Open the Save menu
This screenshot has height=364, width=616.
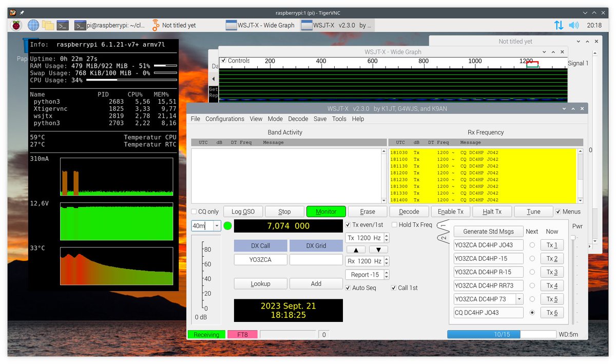(x=320, y=119)
